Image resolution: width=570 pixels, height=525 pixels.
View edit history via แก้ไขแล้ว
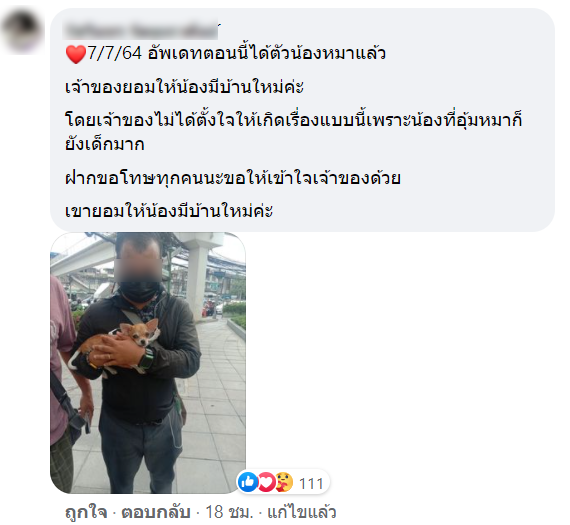(301, 512)
